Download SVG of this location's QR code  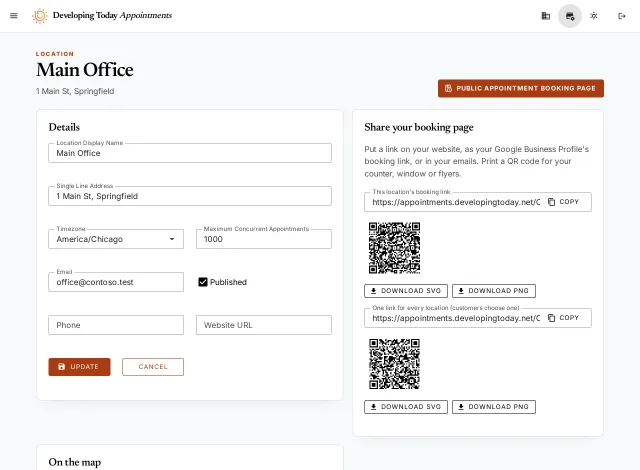point(406,291)
